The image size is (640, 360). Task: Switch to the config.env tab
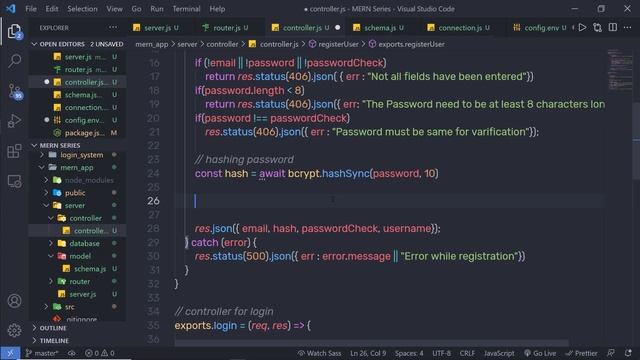click(x=540, y=28)
